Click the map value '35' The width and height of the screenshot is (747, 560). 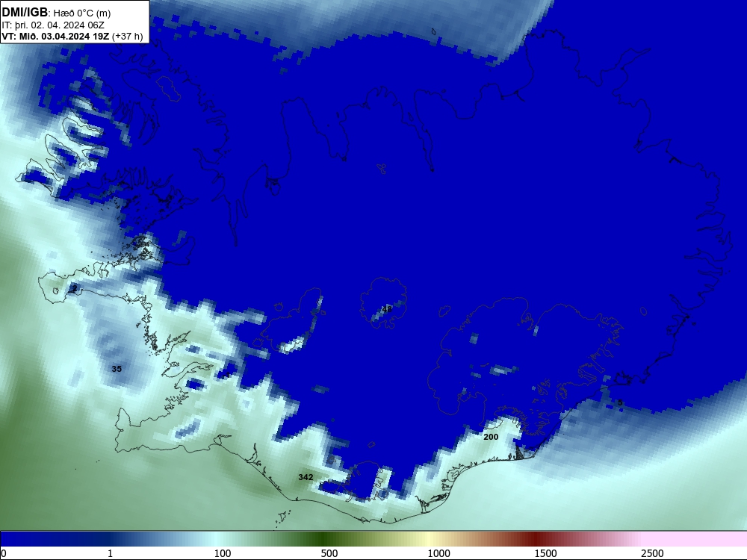[117, 369]
